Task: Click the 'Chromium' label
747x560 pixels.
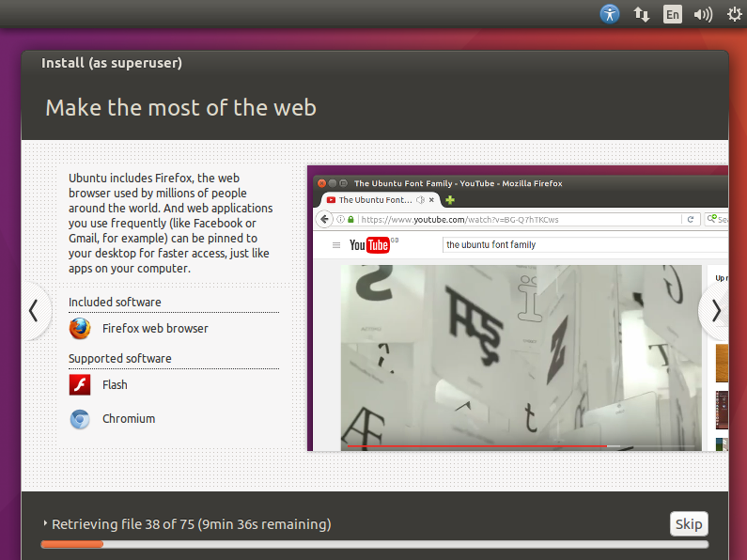Action: click(x=129, y=419)
